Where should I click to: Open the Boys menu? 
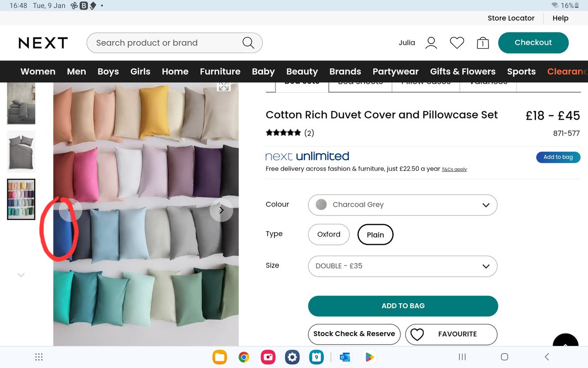click(x=108, y=72)
